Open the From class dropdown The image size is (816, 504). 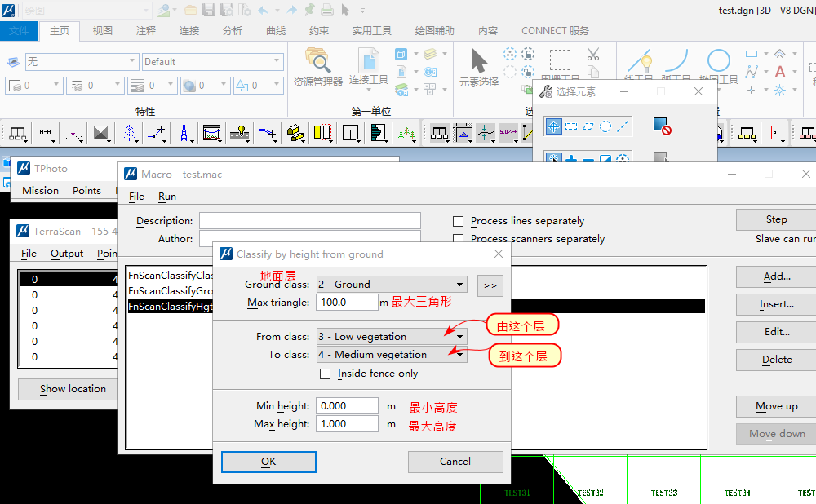click(392, 337)
